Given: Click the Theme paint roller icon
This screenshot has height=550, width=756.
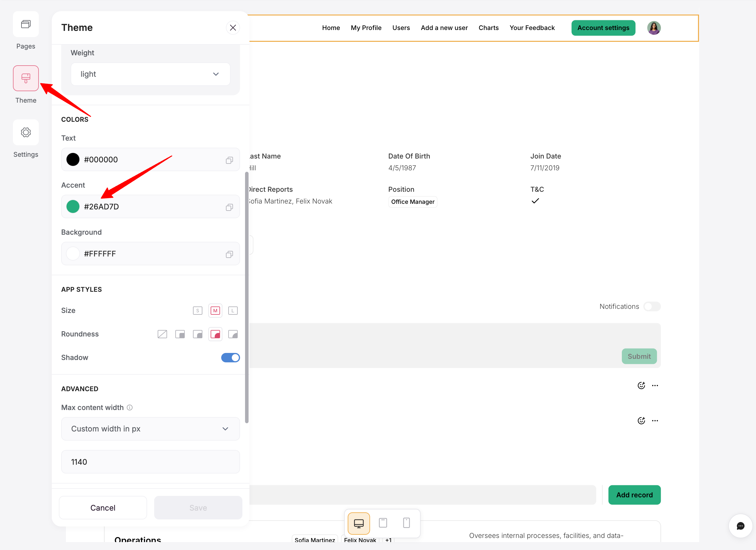Looking at the screenshot, I should [x=26, y=78].
